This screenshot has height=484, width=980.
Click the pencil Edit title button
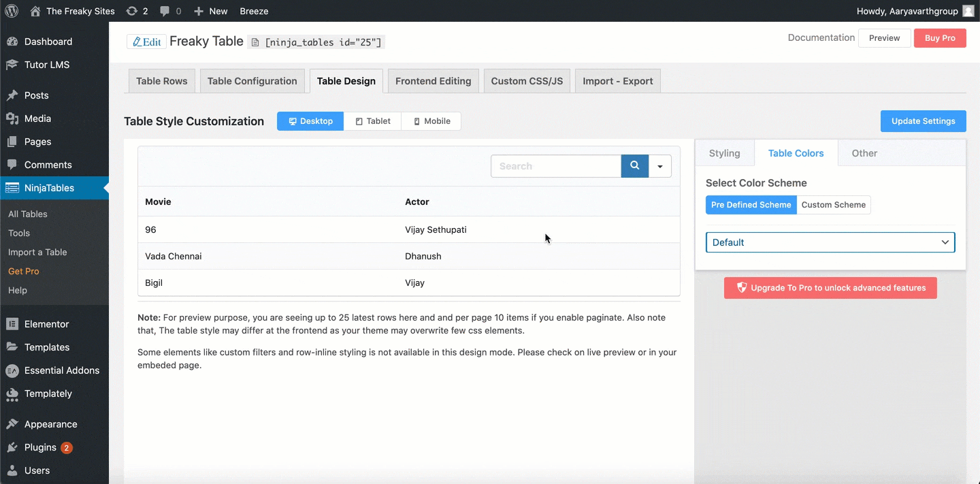point(146,42)
